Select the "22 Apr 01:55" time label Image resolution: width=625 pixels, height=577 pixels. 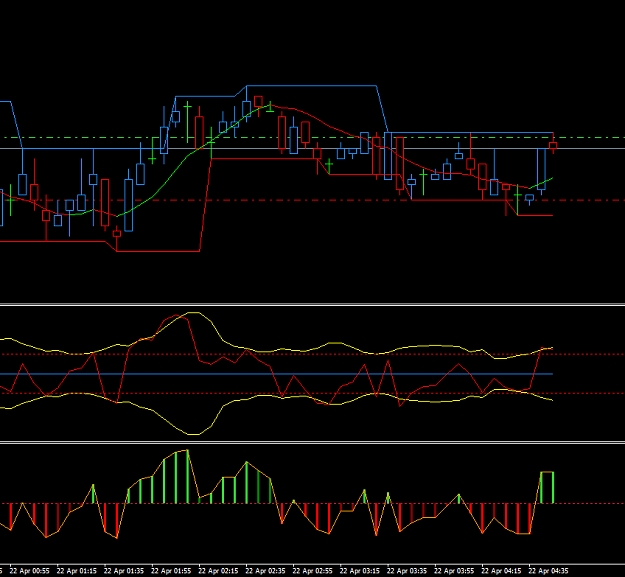pos(171,571)
